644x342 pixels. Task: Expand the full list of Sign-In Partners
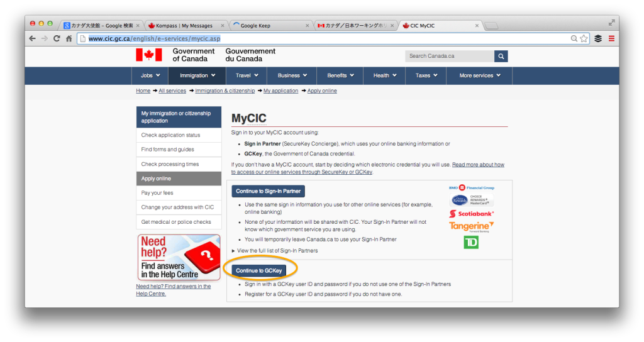click(275, 251)
